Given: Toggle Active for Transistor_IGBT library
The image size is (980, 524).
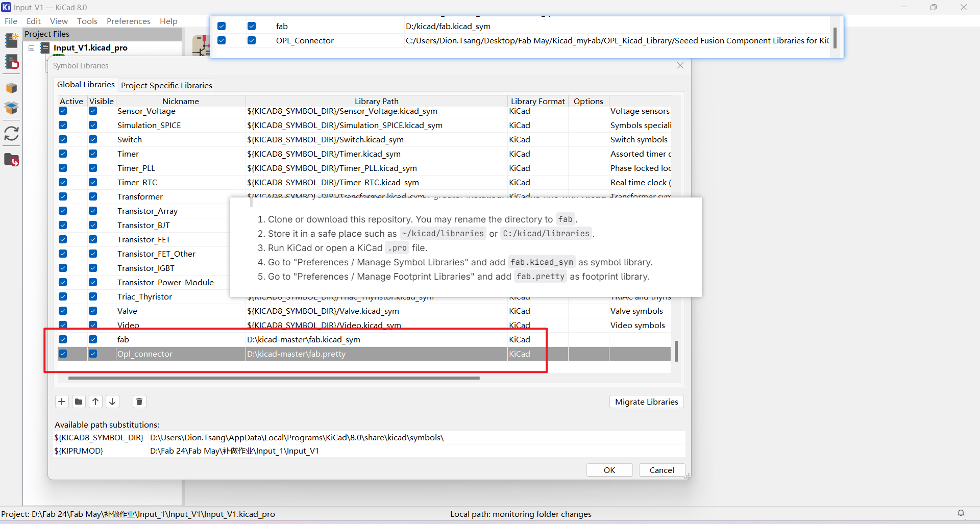Looking at the screenshot, I should [x=63, y=268].
